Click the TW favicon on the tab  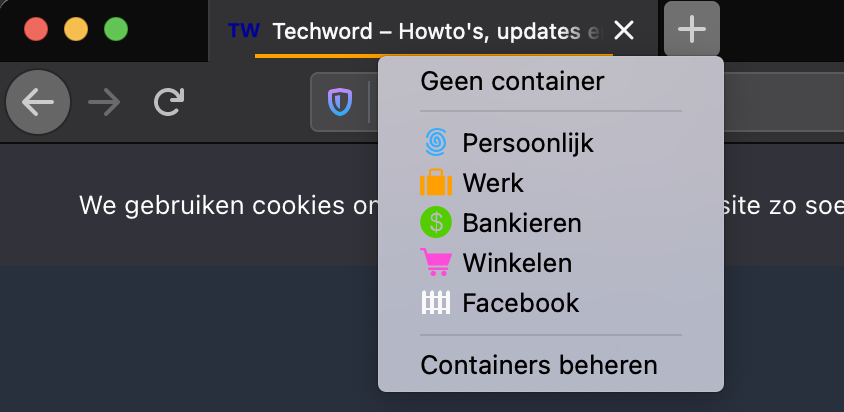coord(244,30)
